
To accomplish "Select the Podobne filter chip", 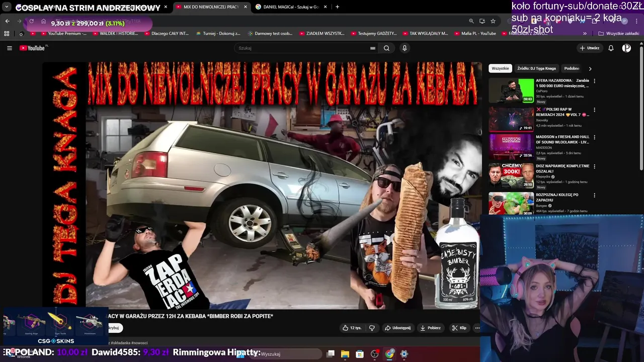I will click(572, 68).
